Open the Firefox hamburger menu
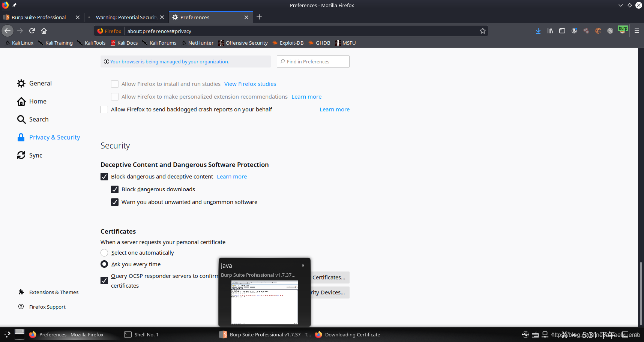The width and height of the screenshot is (644, 342). pyautogui.click(x=637, y=31)
